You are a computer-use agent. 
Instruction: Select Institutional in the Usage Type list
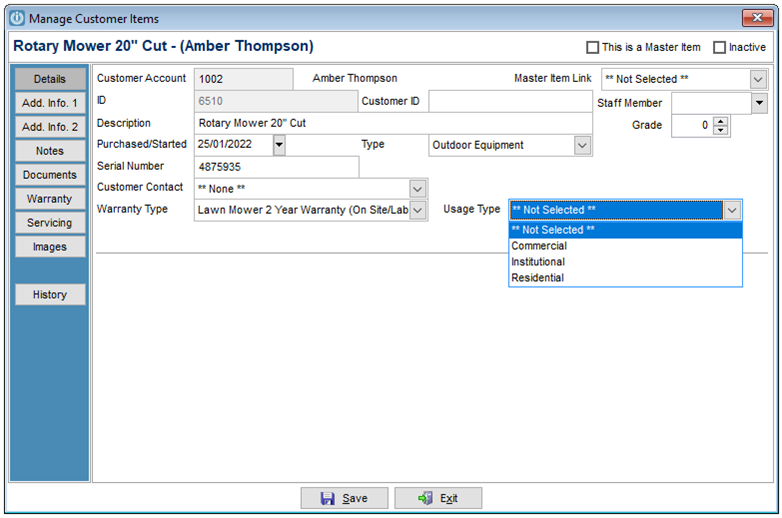pyautogui.click(x=625, y=262)
